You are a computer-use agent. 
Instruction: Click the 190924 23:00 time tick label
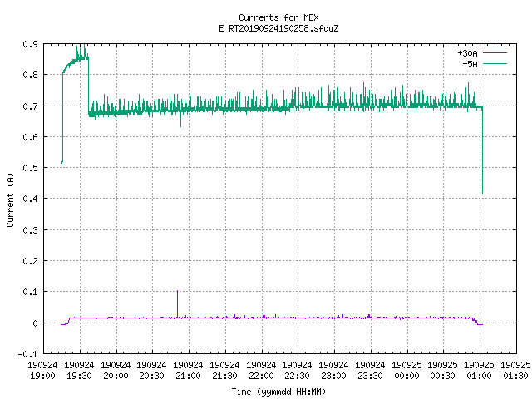coord(333,370)
